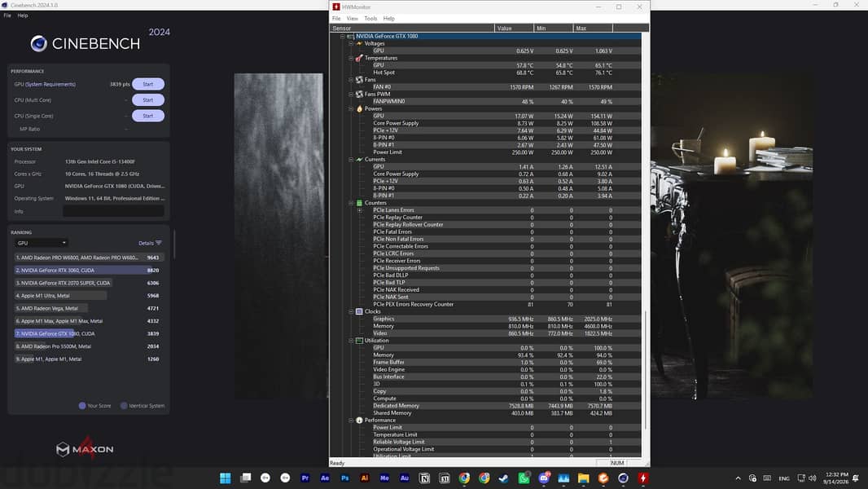Open HWMonitor Tools menu

(x=370, y=18)
